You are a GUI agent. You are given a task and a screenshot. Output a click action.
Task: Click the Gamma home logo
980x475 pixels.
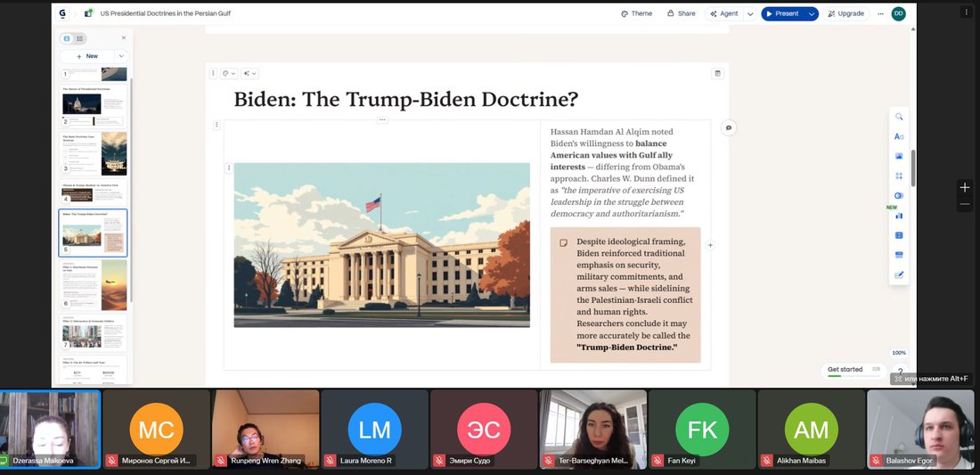click(62, 13)
